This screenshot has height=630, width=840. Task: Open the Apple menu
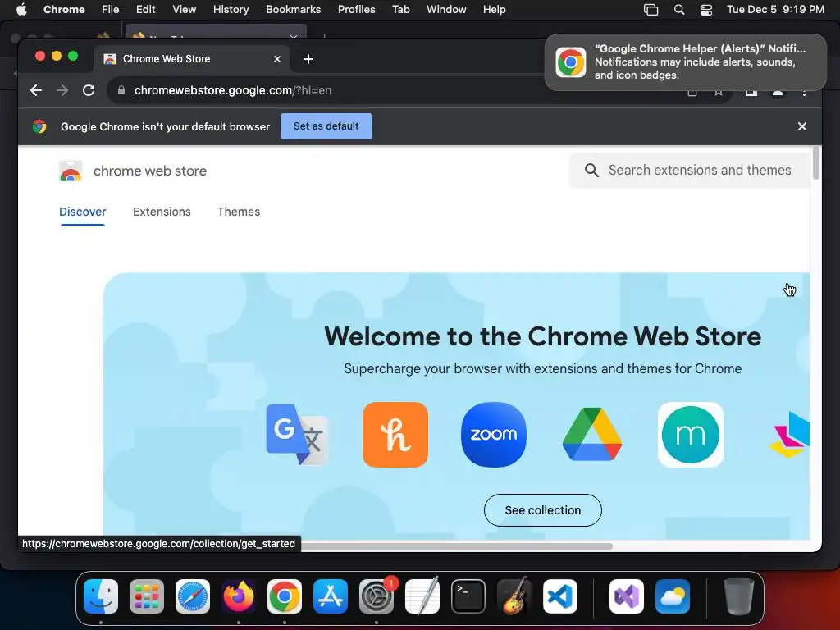click(21, 10)
